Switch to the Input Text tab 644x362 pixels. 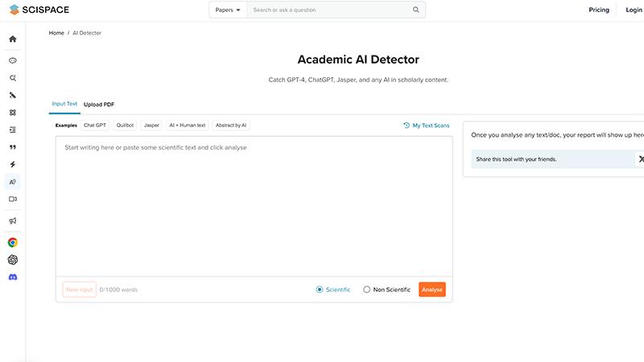click(x=64, y=104)
